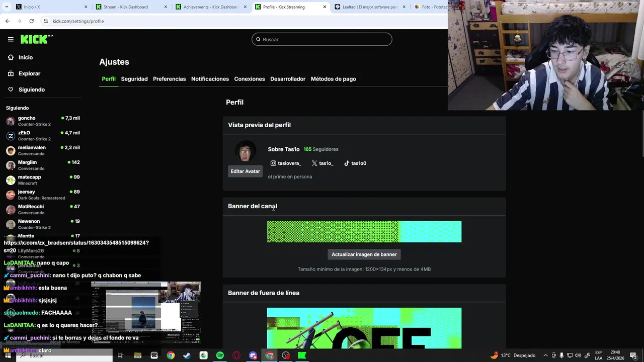
Task: Open Kick app from taskbar
Action: pos(302,355)
